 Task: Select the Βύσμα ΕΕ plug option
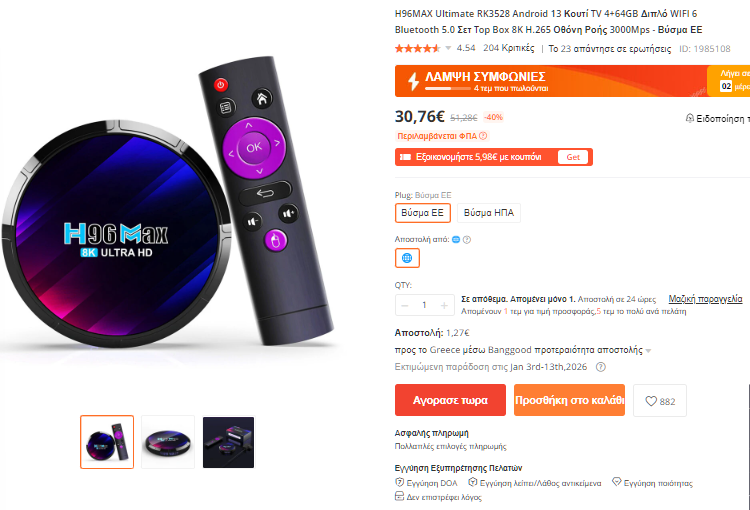tap(423, 213)
